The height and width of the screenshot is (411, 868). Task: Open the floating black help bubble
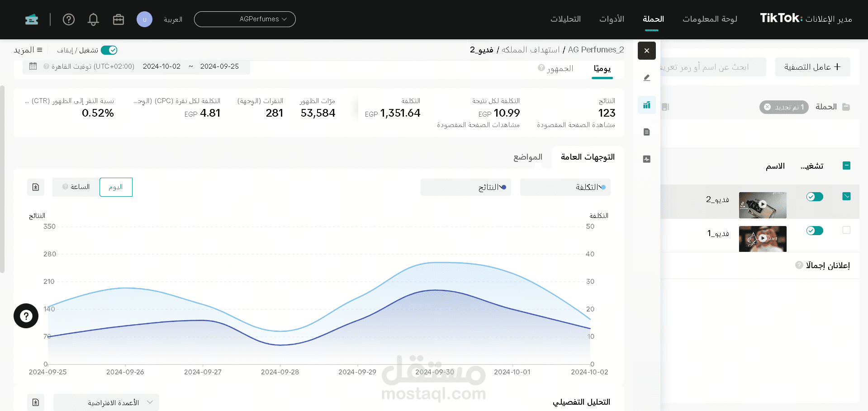click(x=26, y=316)
